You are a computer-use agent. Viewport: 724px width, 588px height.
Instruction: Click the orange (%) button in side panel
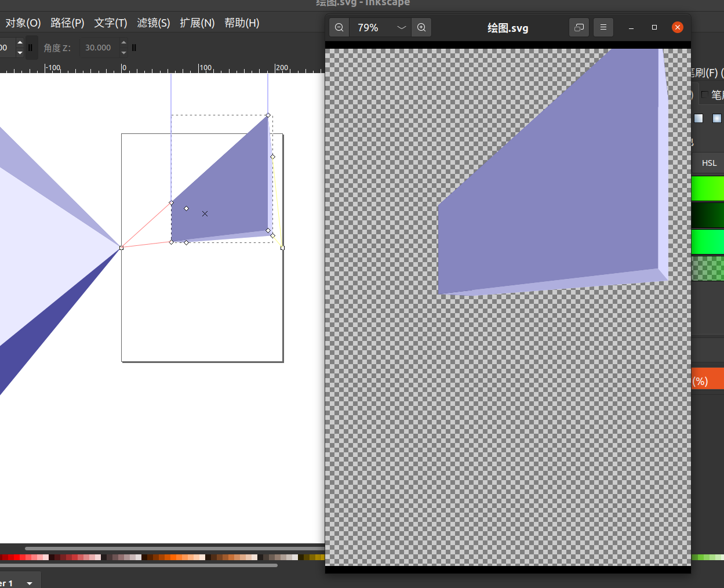[x=708, y=380]
